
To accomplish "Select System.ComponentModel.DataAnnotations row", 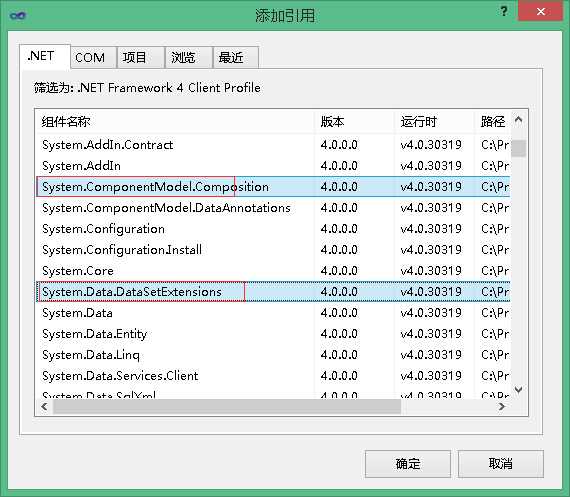I will point(273,208).
